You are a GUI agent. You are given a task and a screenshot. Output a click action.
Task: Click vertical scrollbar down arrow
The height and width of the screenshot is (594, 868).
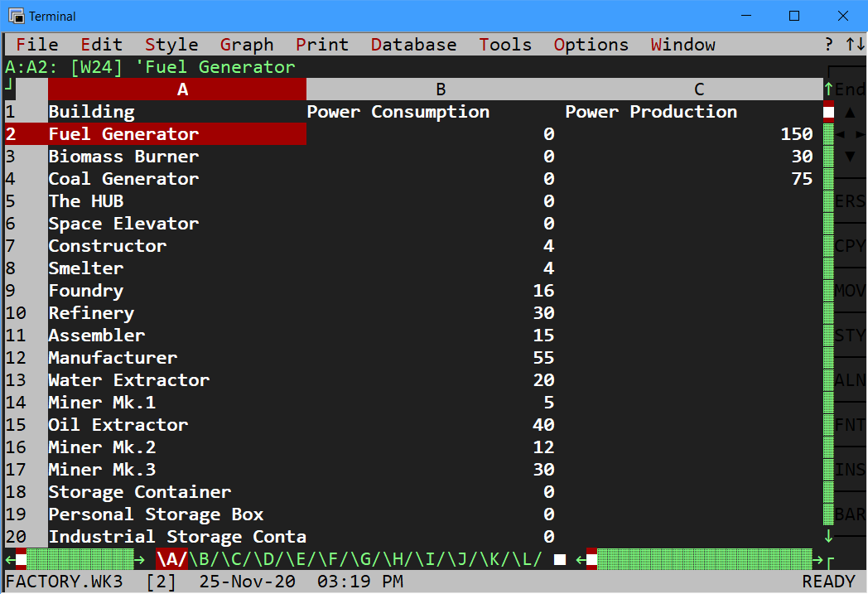click(829, 536)
